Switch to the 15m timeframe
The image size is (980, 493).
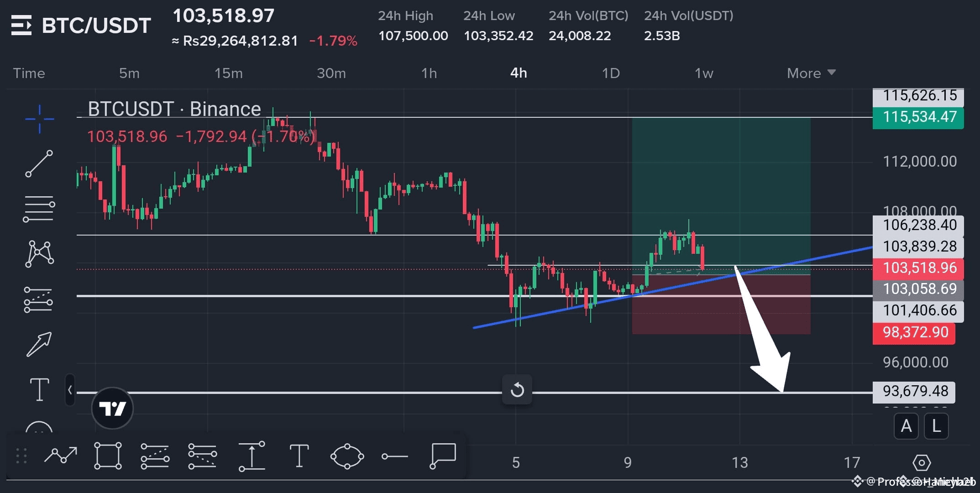229,73
